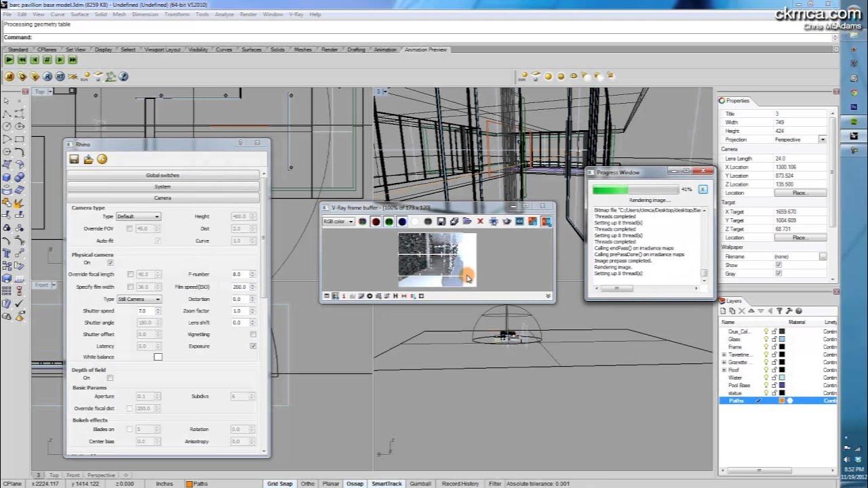Click the fast-forward to last frame button
Screen dimensions: 868x488
(73, 60)
